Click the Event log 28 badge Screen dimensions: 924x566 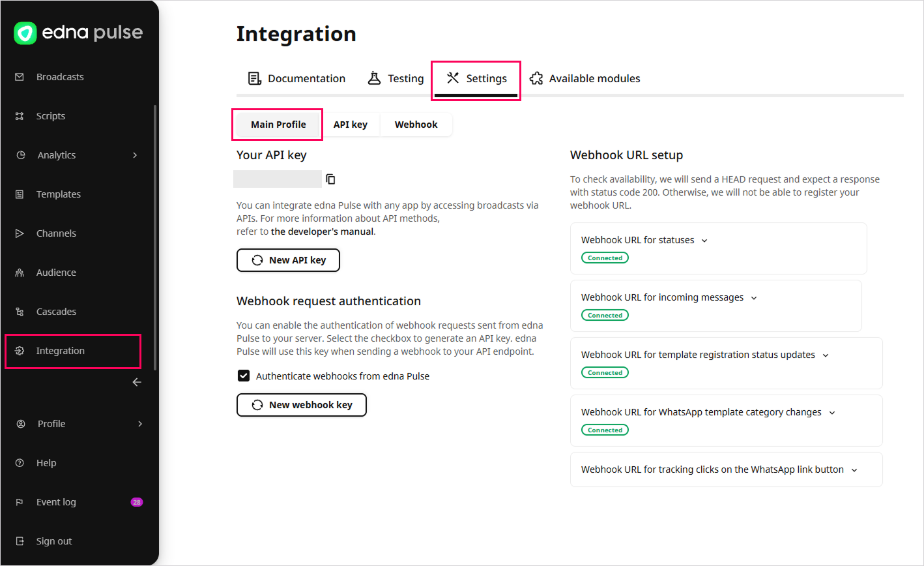coord(137,502)
